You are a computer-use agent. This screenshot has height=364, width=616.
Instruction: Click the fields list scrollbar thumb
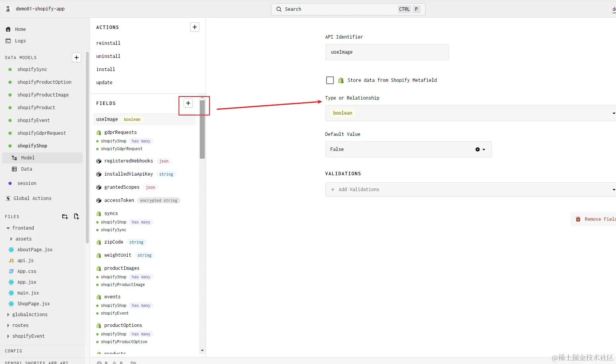pyautogui.click(x=202, y=129)
